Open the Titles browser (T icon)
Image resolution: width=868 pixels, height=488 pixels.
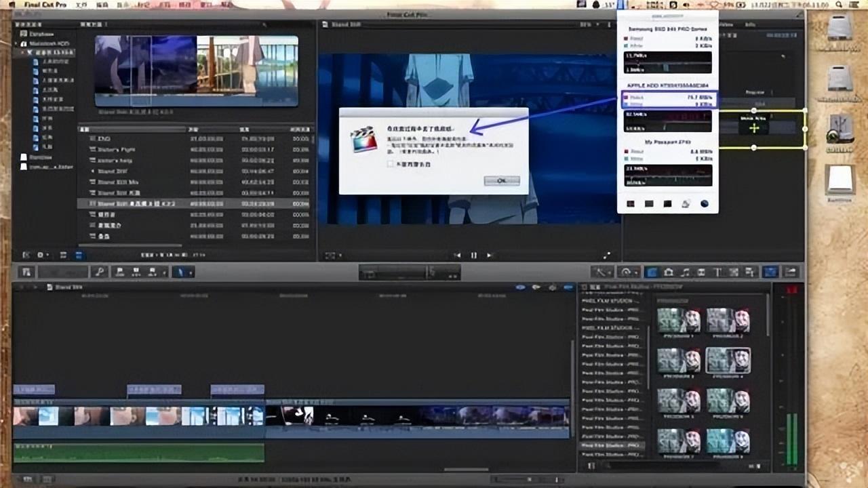coord(717,272)
